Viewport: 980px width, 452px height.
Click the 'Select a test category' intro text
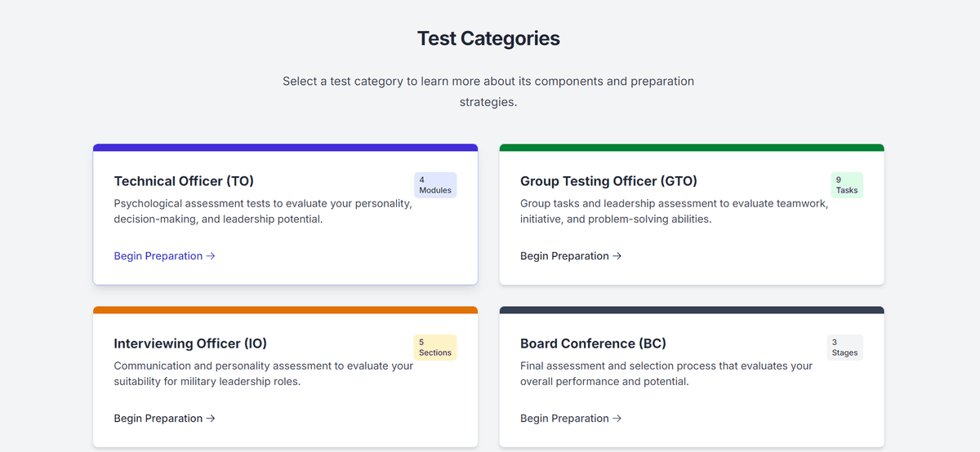pyautogui.click(x=488, y=92)
